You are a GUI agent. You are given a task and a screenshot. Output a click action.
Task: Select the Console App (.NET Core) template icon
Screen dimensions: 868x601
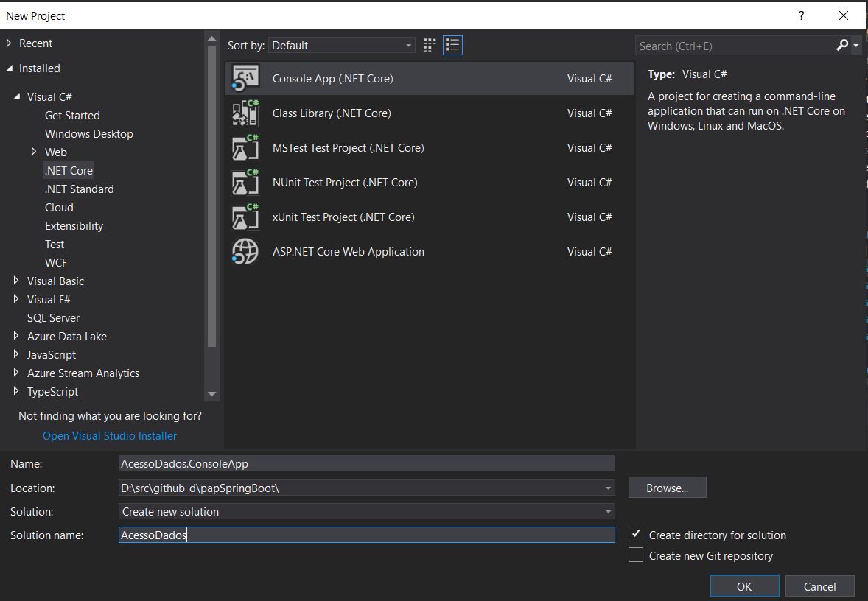click(245, 79)
